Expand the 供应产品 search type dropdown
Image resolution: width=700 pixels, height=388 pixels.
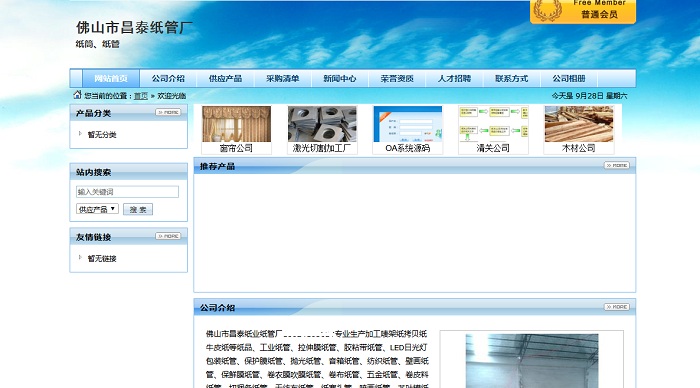97,209
